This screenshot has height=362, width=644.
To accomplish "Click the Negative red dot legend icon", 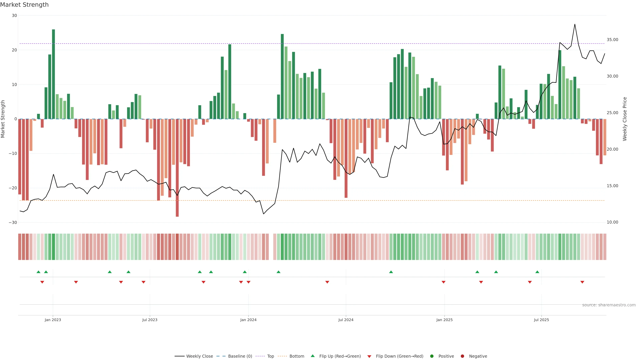I will pos(462,356).
